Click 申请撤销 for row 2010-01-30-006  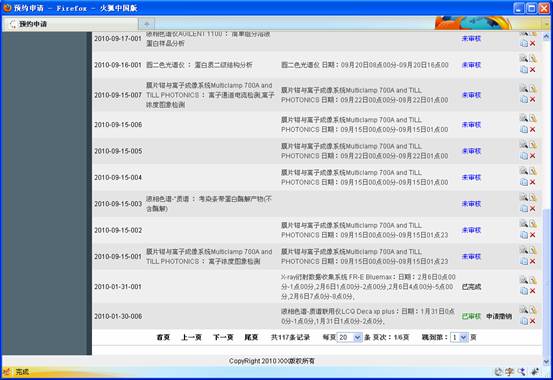[x=499, y=316]
